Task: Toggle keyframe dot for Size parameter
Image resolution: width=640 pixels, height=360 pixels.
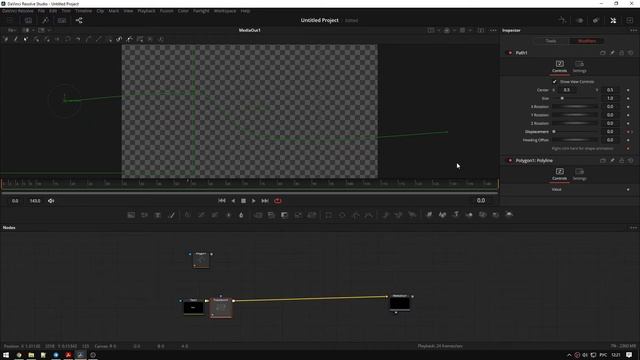Action: pos(628,98)
